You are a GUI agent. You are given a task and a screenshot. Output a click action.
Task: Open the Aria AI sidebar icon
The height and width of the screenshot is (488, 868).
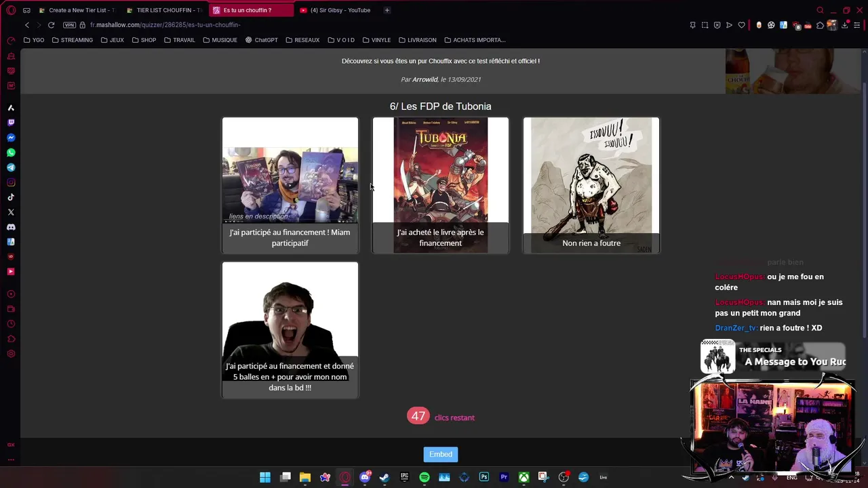pos(11,108)
